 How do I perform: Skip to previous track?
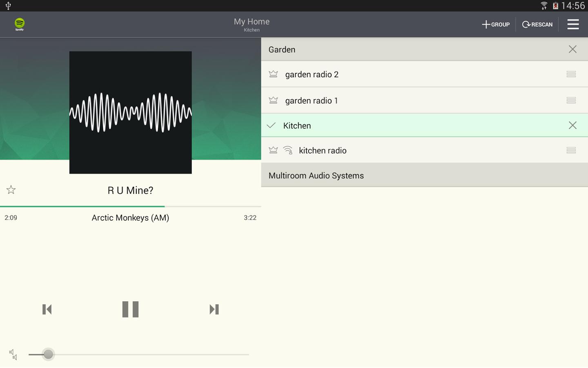coord(47,309)
